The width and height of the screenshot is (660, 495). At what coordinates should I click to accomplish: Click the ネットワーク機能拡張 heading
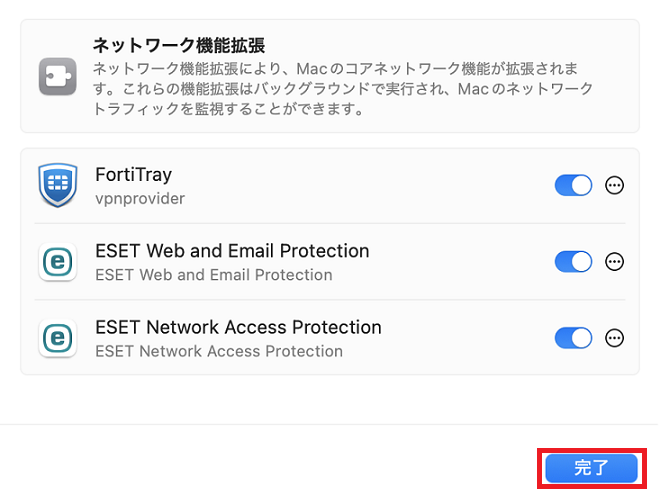coord(178,45)
